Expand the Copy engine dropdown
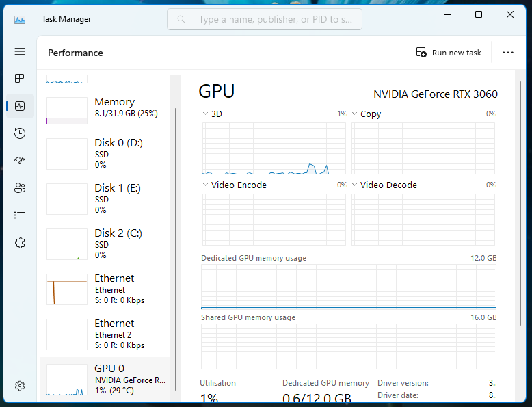Image resolution: width=532 pixels, height=407 pixels. (355, 114)
